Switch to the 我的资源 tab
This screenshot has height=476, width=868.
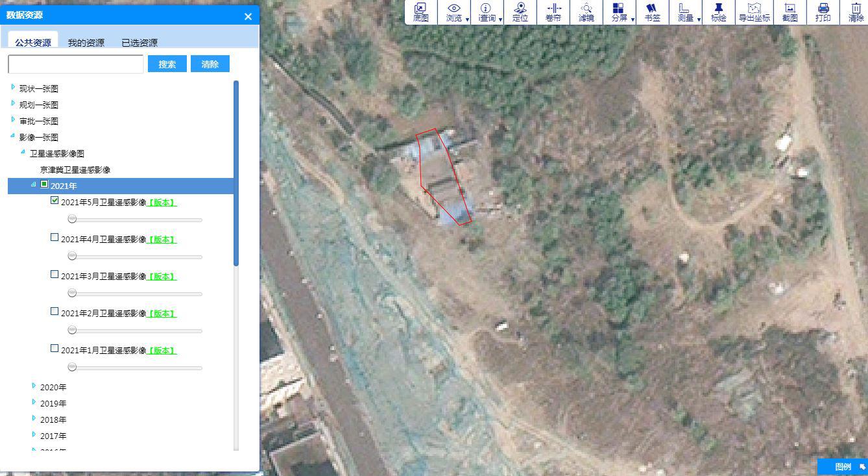86,42
